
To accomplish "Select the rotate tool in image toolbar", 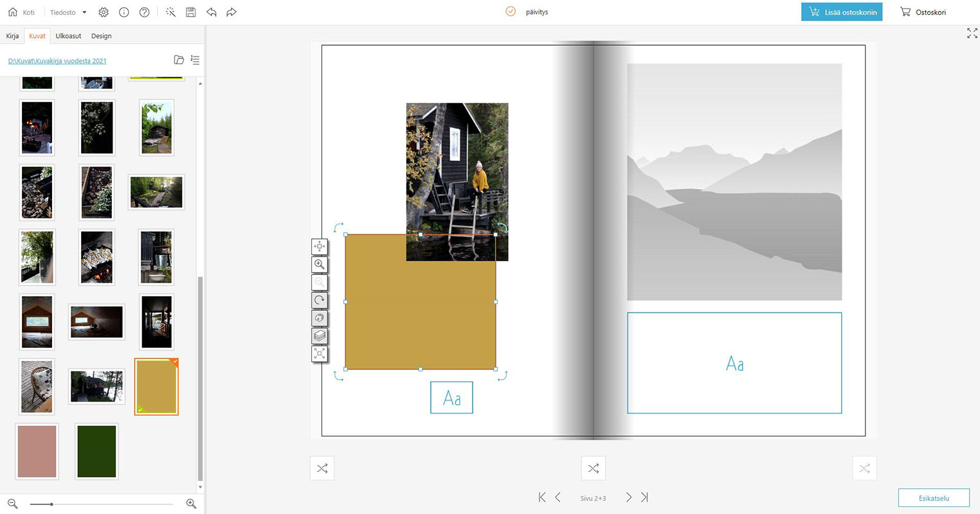I will [x=320, y=300].
